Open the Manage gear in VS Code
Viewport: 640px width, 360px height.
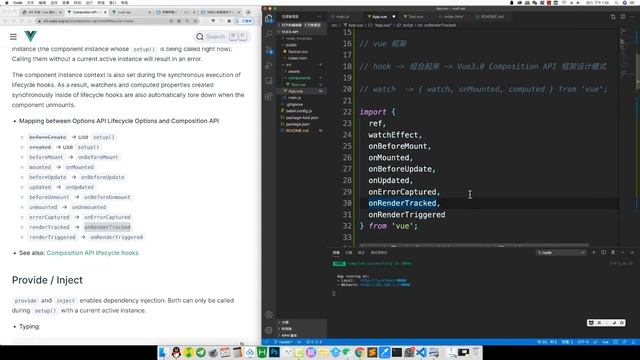tap(269, 330)
